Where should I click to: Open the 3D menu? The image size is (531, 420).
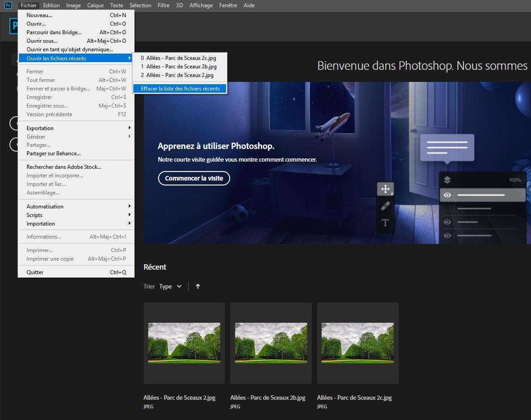point(180,5)
